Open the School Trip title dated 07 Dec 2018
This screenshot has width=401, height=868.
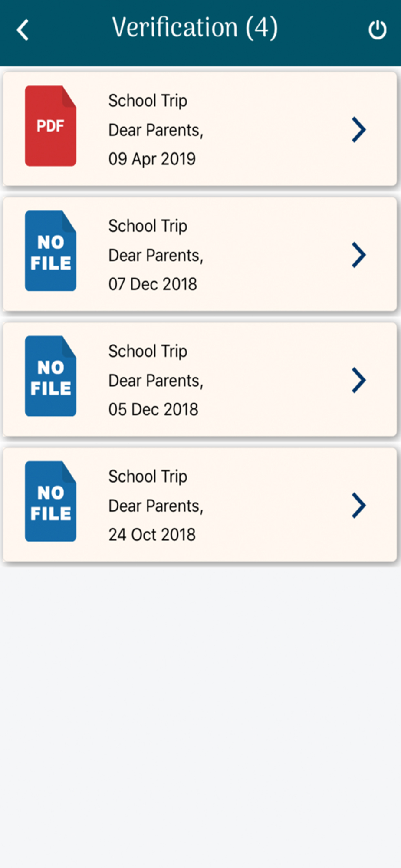(x=148, y=226)
